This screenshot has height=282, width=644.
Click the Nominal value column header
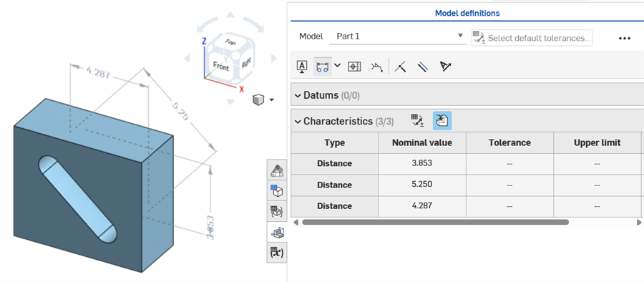click(x=422, y=142)
